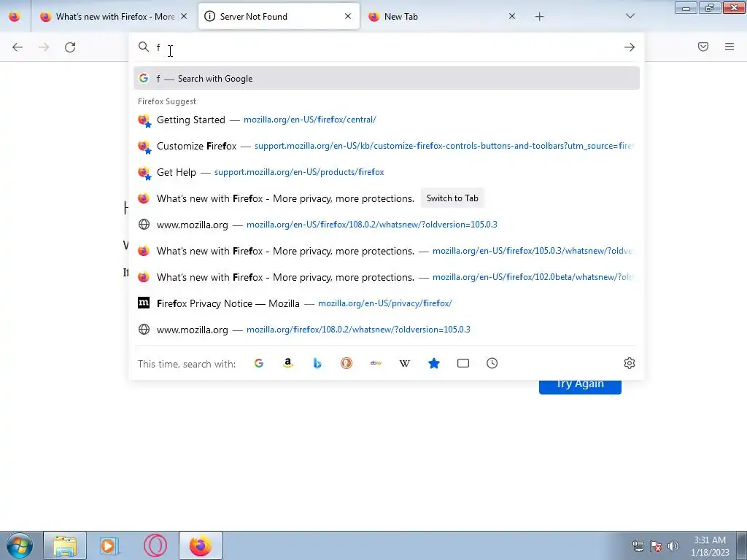Screen dimensions: 747x560
Task: Search this time with DuckDuckGo icon
Action: [x=347, y=363]
